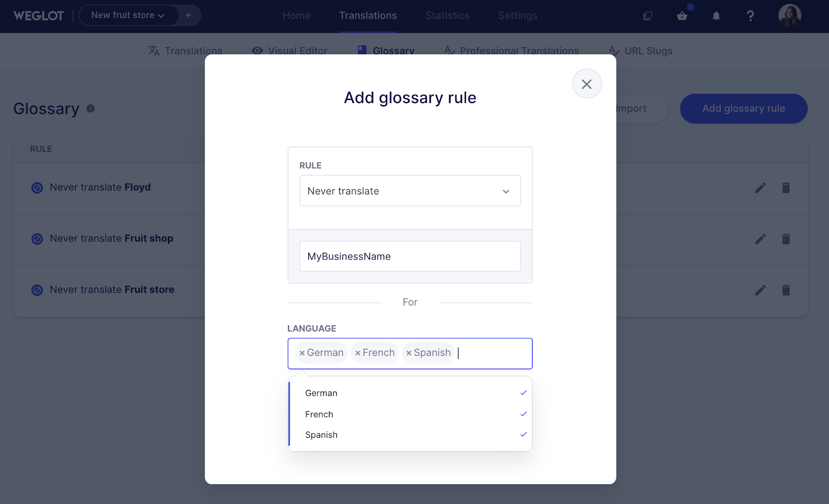The width and height of the screenshot is (829, 504).
Task: Delete the Fruit shop glossary rule
Action: (x=786, y=239)
